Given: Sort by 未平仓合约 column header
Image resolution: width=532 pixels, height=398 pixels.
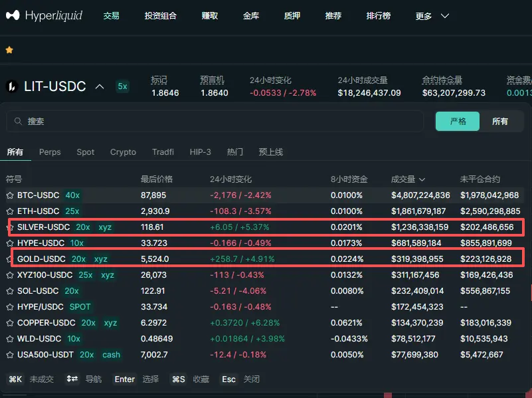Looking at the screenshot, I should [480, 179].
